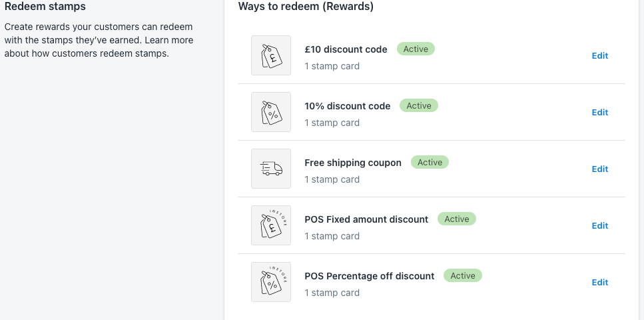Edit the £10 discount code reward
Screen dimensions: 644x320
point(599,55)
